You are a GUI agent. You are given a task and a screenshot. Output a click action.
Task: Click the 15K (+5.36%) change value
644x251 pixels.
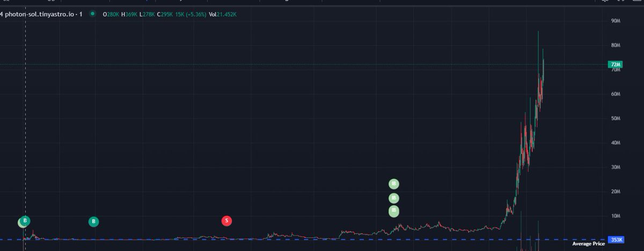coord(191,14)
